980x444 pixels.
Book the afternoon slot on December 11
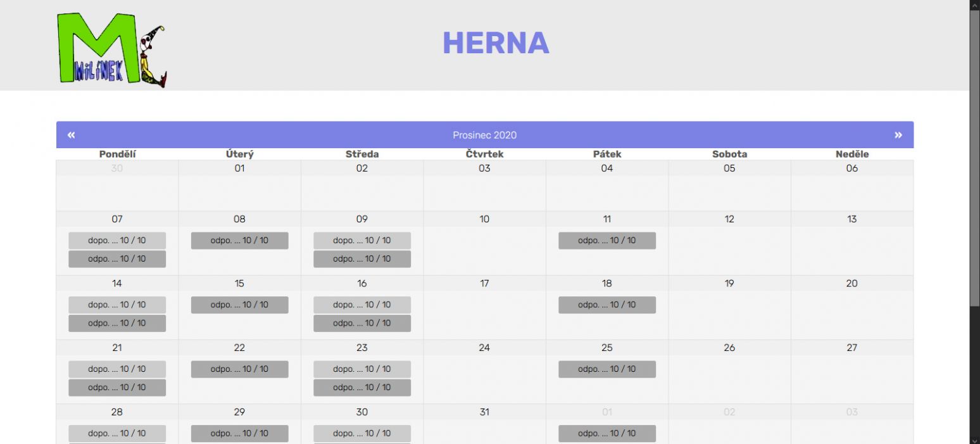[606, 240]
